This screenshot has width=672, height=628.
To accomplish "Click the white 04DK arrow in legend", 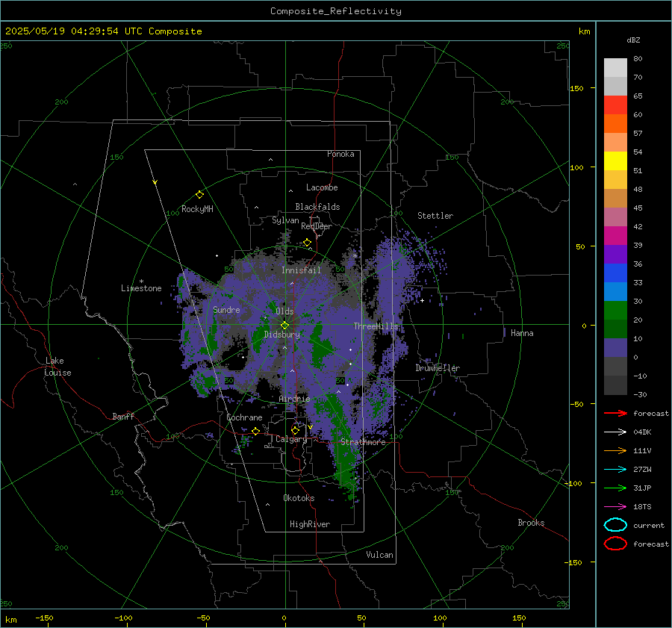I will [615, 432].
